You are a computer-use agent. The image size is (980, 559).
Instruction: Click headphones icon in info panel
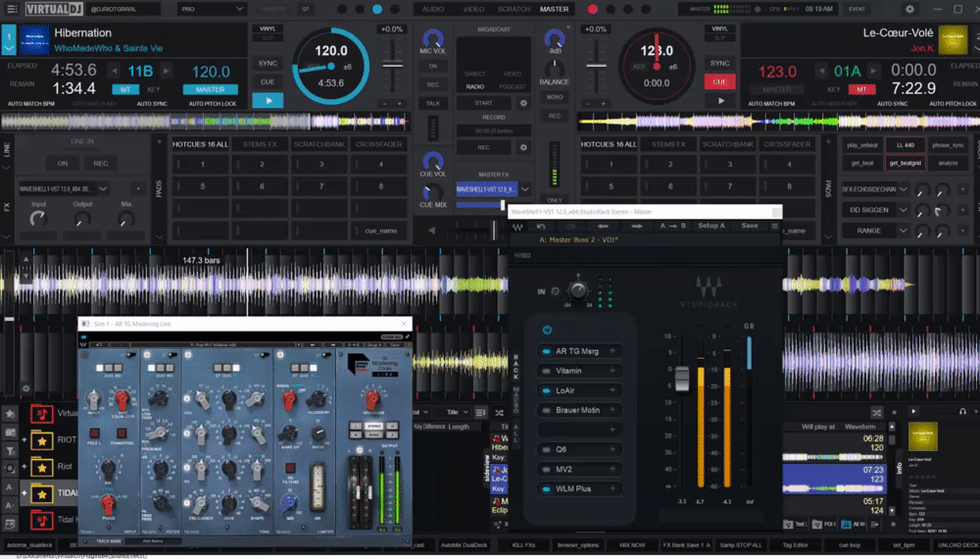click(x=962, y=412)
